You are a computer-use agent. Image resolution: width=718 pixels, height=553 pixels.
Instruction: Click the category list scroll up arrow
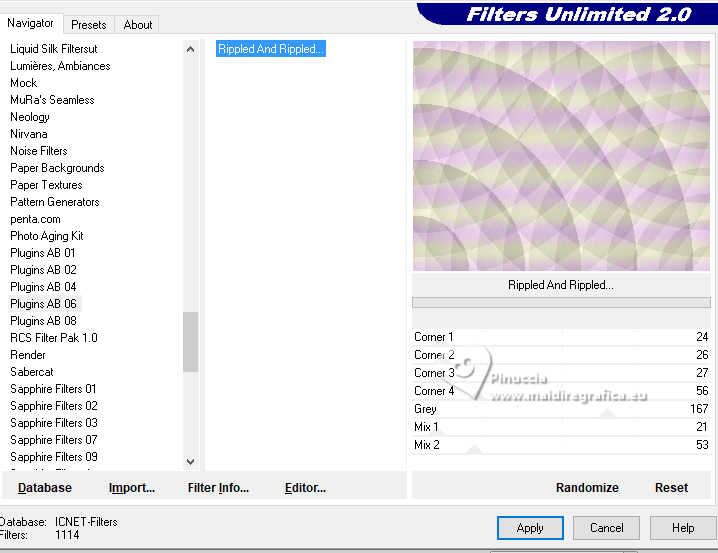tap(190, 49)
